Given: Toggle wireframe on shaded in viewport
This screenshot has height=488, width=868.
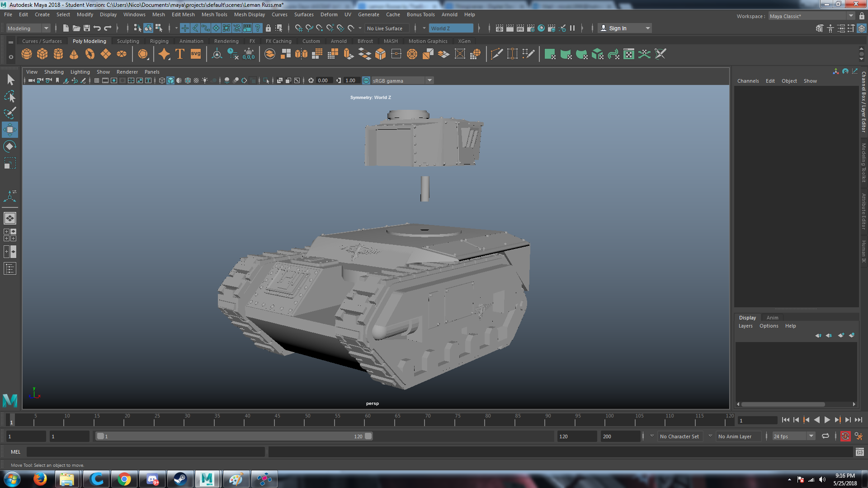Looking at the screenshot, I should point(188,80).
